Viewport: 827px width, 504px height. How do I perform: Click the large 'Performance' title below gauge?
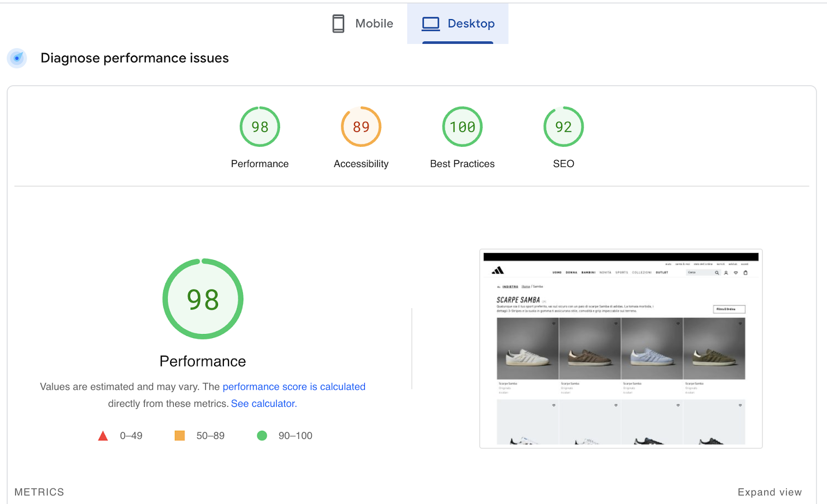click(x=203, y=361)
